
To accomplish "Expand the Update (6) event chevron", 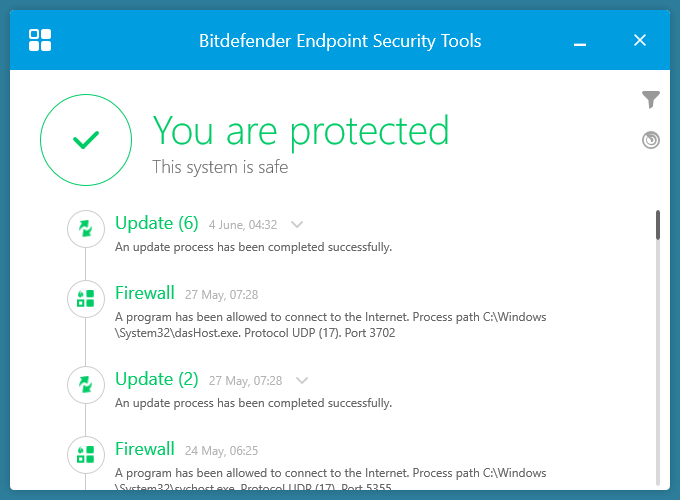I will pos(297,225).
